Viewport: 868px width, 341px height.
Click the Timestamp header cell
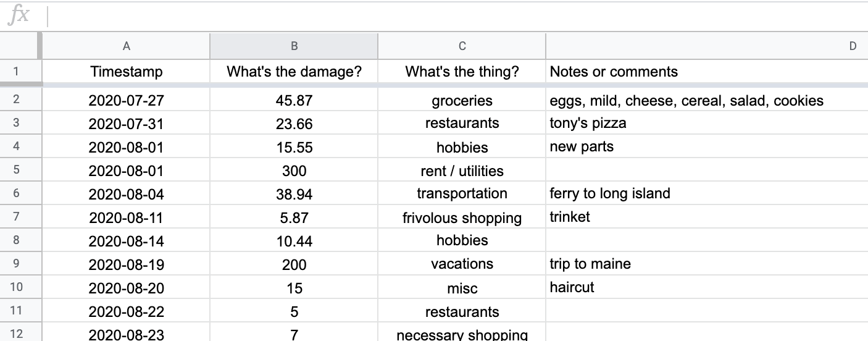[x=126, y=72]
